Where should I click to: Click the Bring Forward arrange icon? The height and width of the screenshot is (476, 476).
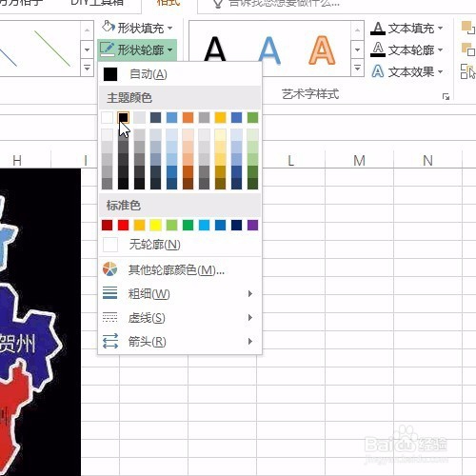[467, 28]
